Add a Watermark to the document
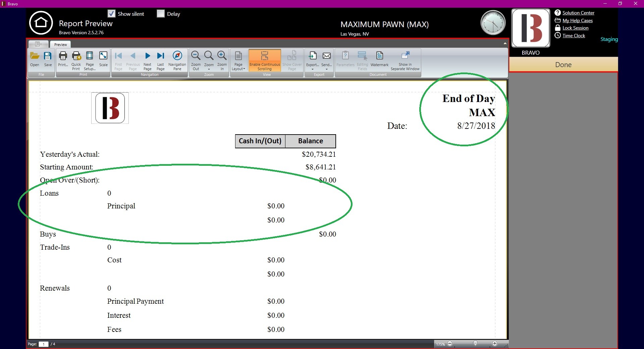 click(x=379, y=60)
